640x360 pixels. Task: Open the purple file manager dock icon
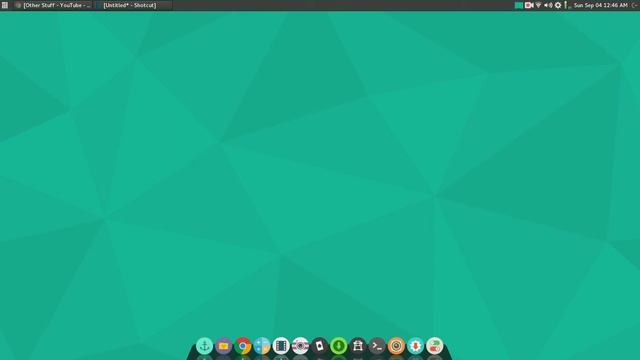pyautogui.click(x=224, y=346)
